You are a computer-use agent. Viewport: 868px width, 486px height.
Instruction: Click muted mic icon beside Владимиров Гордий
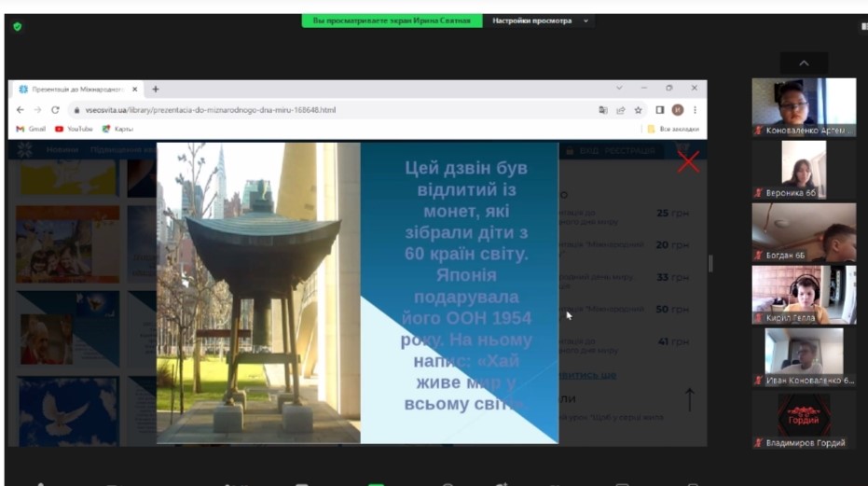758,443
